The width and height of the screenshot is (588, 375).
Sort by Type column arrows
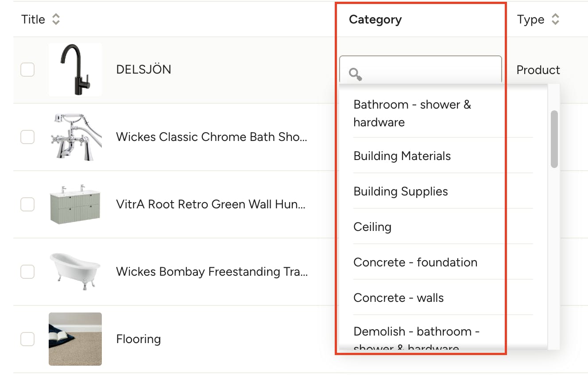555,20
